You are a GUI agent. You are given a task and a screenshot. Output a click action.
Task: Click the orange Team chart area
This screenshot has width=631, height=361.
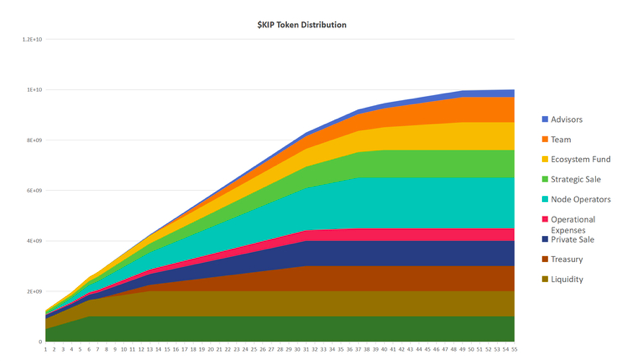click(463, 109)
